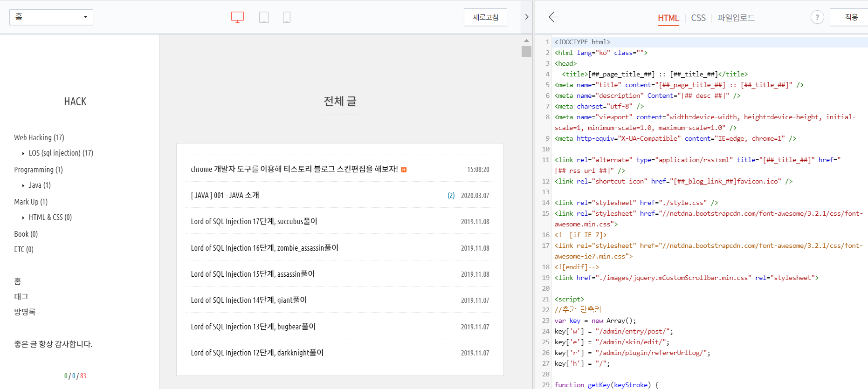Open the 홈 page selector dropdown

pos(51,17)
